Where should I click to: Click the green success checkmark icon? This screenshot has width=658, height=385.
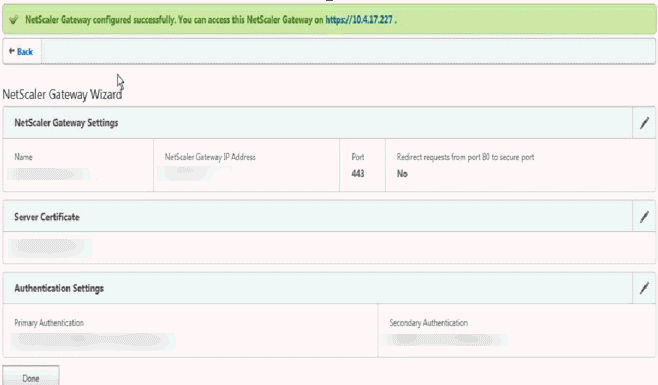[x=13, y=20]
